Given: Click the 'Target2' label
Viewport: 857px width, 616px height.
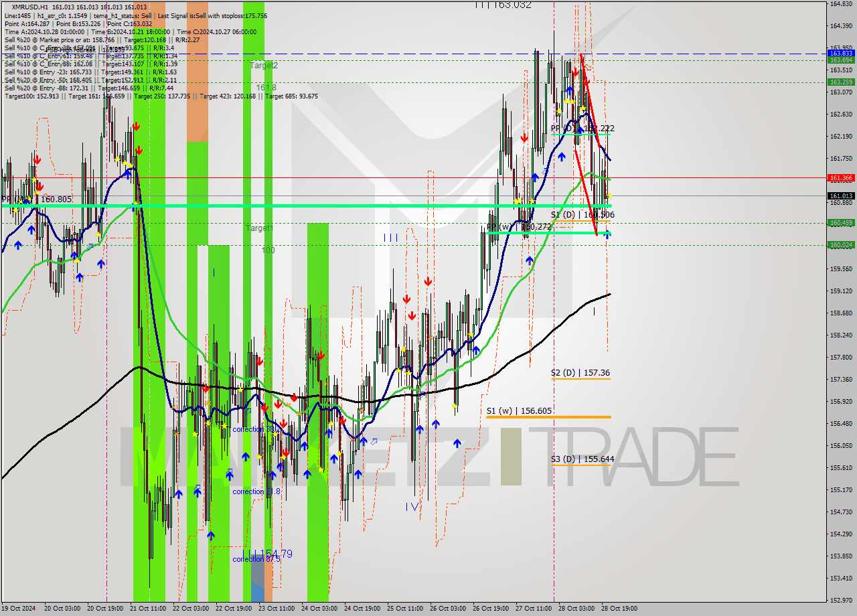Looking at the screenshot, I should (x=264, y=66).
